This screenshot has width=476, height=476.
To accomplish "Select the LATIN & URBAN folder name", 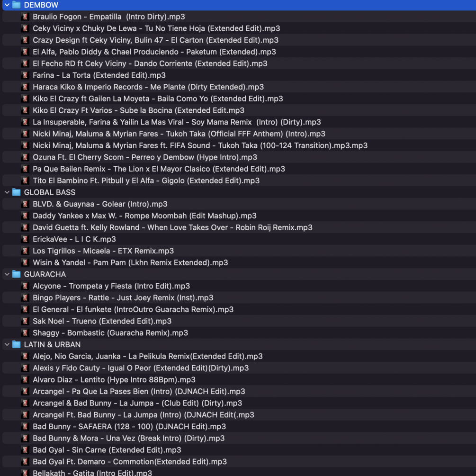I will pyautogui.click(x=52, y=344).
